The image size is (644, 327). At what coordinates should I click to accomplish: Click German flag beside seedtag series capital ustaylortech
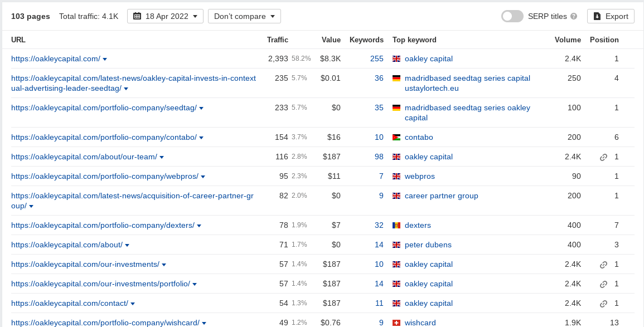point(396,79)
